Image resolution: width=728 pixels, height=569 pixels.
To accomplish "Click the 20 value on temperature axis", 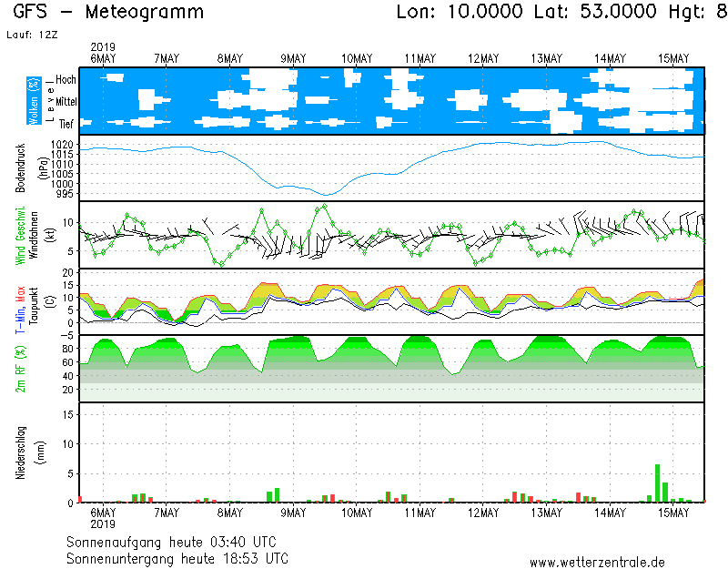I will pos(67,272).
